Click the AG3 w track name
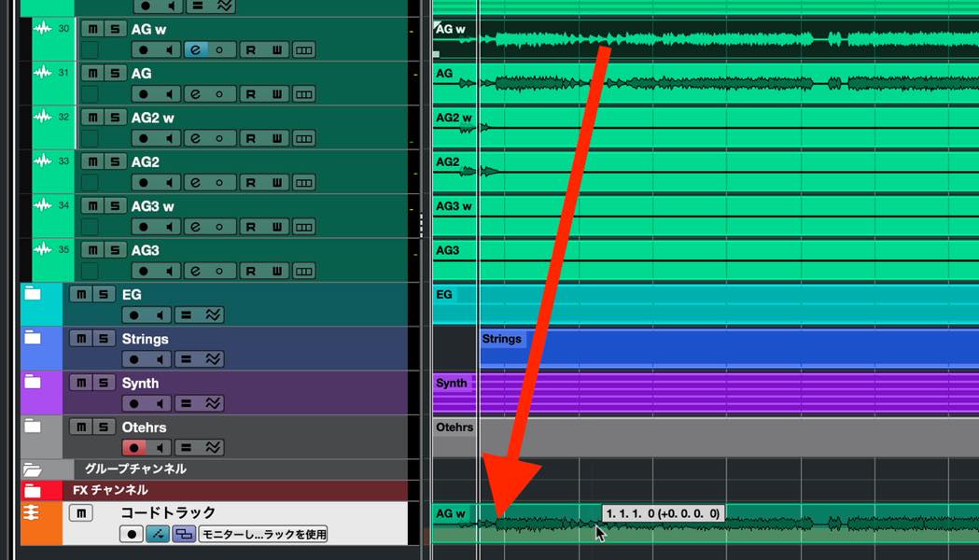The image size is (979, 560). (x=152, y=206)
